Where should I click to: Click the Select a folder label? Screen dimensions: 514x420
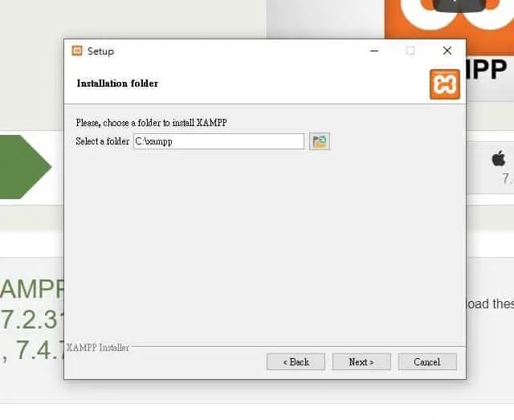point(102,141)
